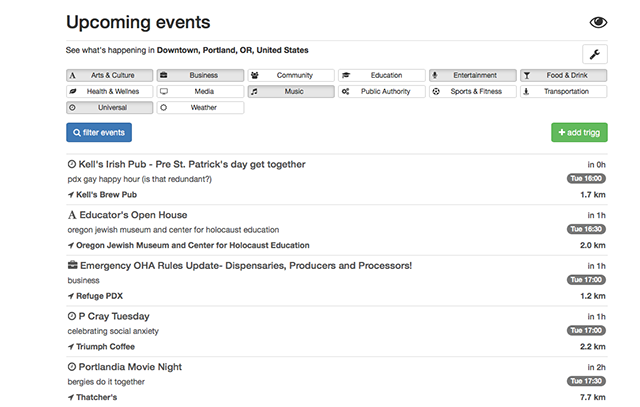
Task: Enable the Transportation category filter
Action: (563, 91)
